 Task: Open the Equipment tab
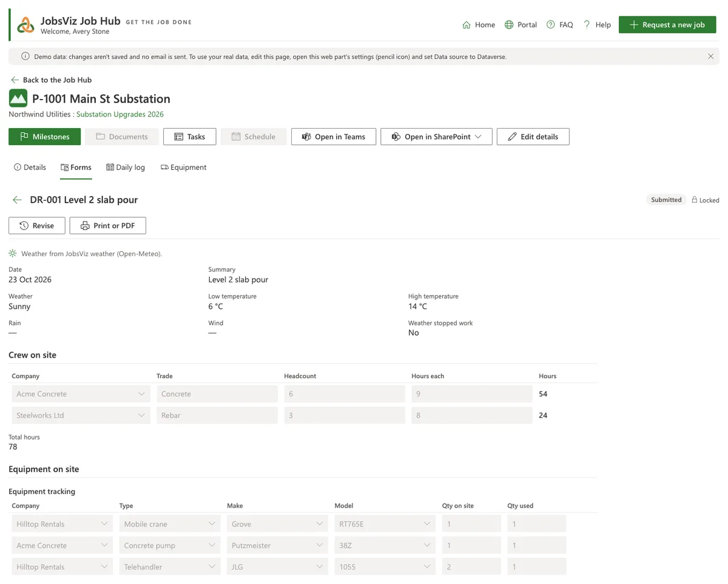tap(183, 168)
